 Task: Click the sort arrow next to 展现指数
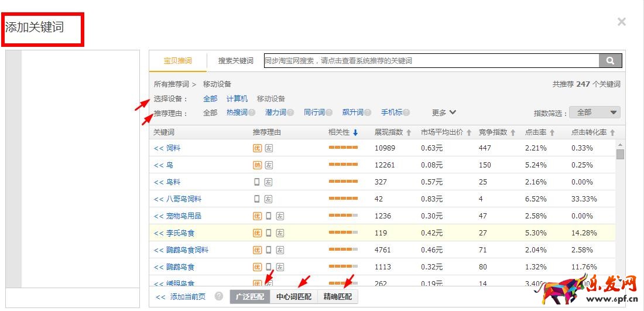point(409,133)
